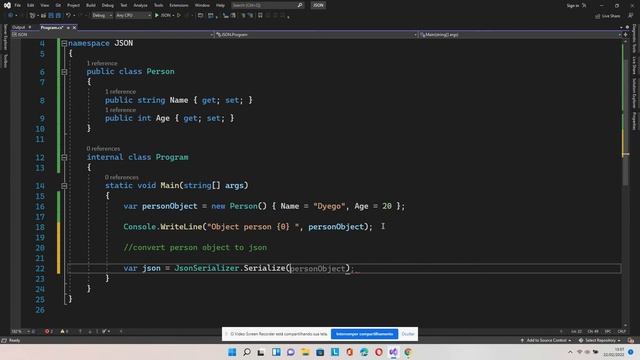Viewport: 640px width, 360px height.
Task: Click the split editor icon at top right
Action: pos(625,35)
